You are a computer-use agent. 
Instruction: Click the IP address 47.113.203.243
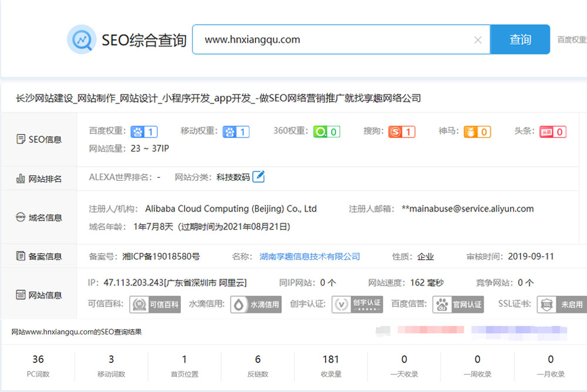(x=134, y=283)
